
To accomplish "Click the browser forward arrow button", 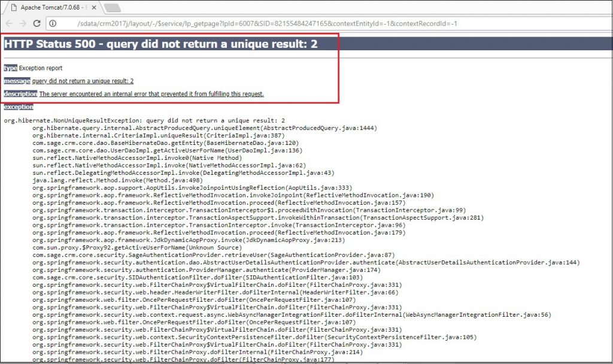I will click(22, 23).
